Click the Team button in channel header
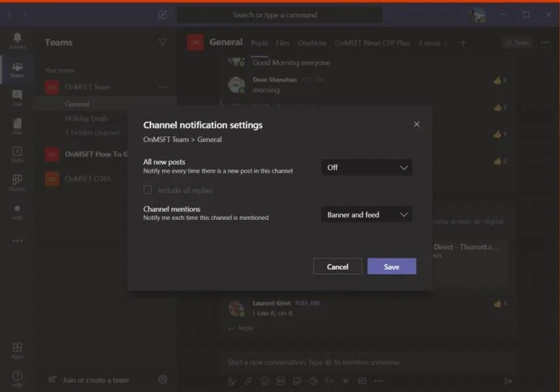 (x=517, y=43)
